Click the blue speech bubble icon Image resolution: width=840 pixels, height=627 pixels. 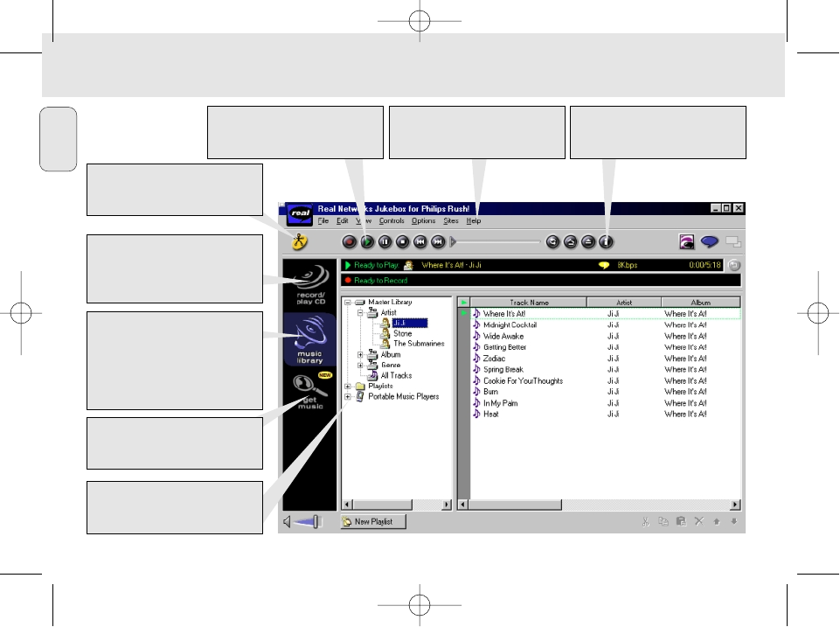(x=709, y=242)
